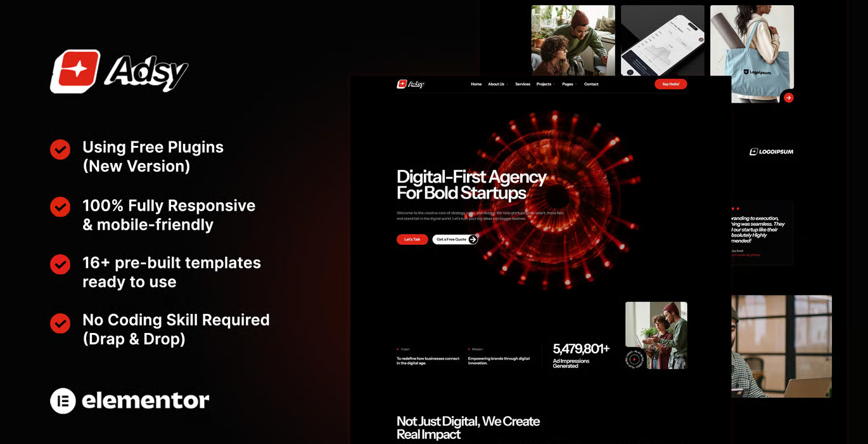Expand the About Us dropdown
This screenshot has height=444, width=868.
click(x=497, y=84)
